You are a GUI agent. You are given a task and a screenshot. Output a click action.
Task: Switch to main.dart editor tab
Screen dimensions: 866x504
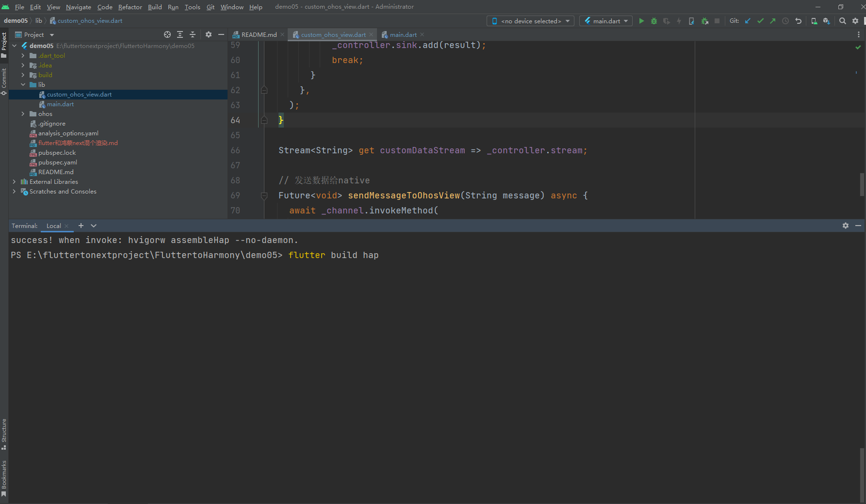pos(403,34)
